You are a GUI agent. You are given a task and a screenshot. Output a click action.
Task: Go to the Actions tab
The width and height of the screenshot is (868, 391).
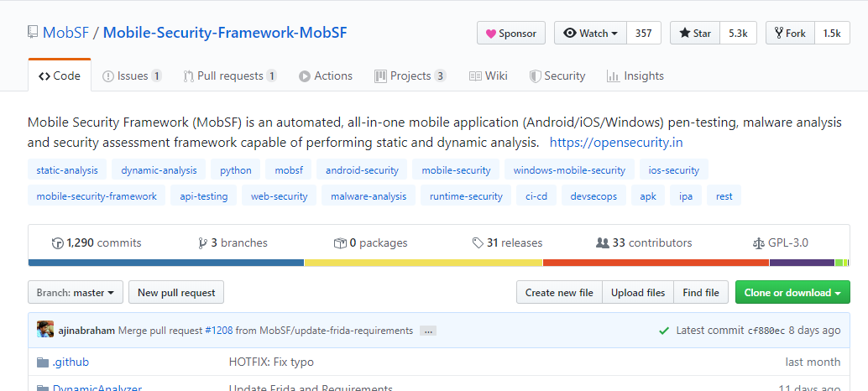pyautogui.click(x=326, y=76)
